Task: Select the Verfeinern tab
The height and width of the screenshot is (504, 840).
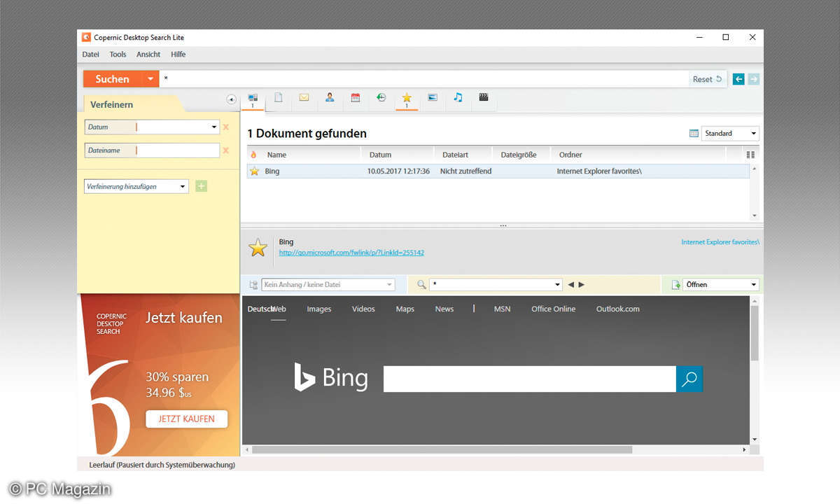Action: point(111,104)
